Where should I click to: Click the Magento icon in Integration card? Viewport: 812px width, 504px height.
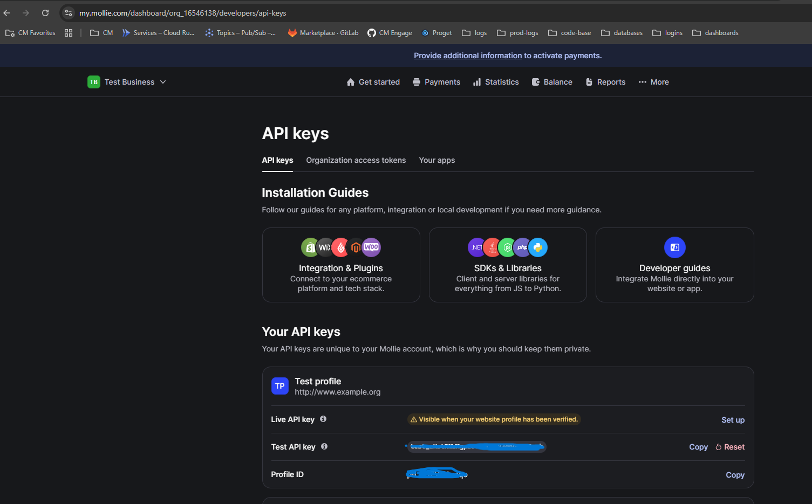[356, 247]
